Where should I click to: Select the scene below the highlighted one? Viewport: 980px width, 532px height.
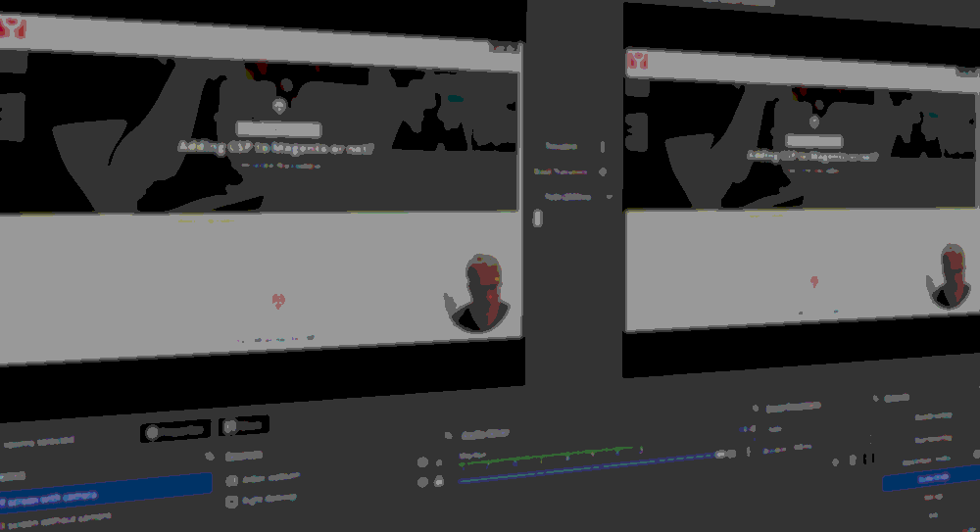59,515
